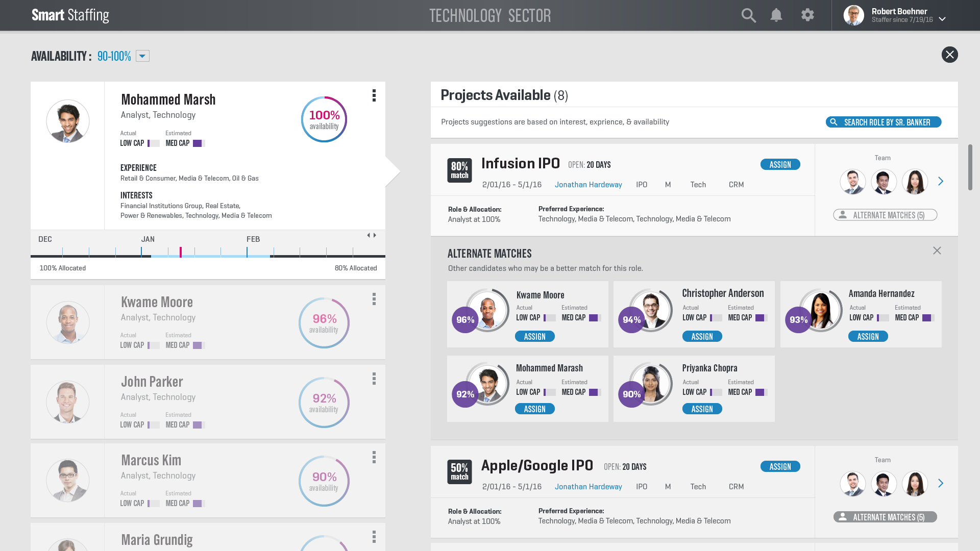Assign Kwame Moore as alternate match
Screen dimensions: 980x551
point(534,337)
